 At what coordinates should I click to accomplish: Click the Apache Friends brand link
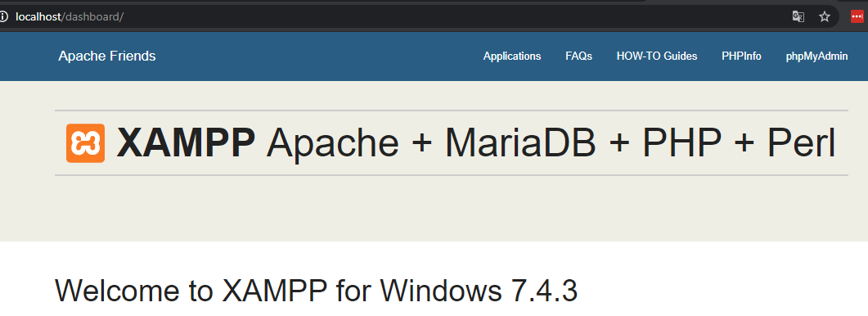(x=107, y=56)
